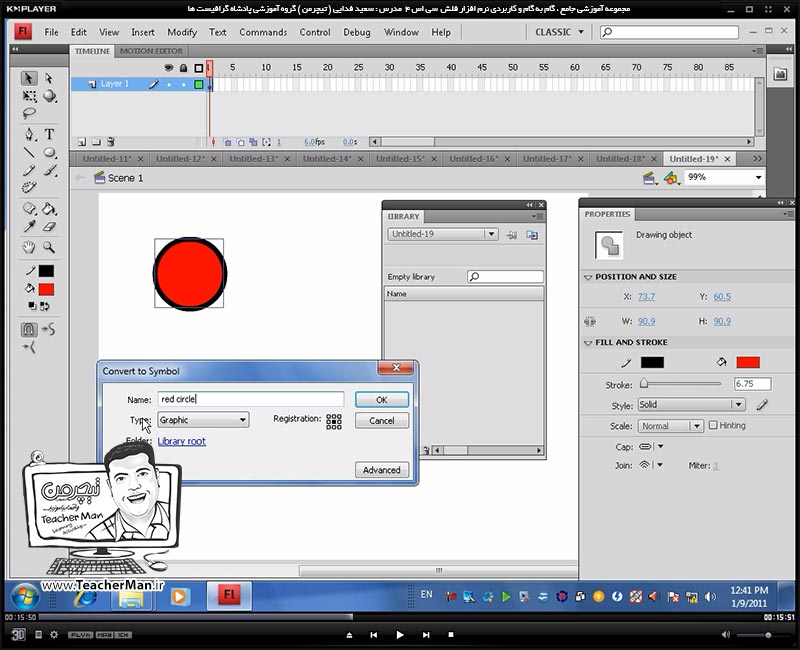Switch to Motion Editor tab

(151, 51)
